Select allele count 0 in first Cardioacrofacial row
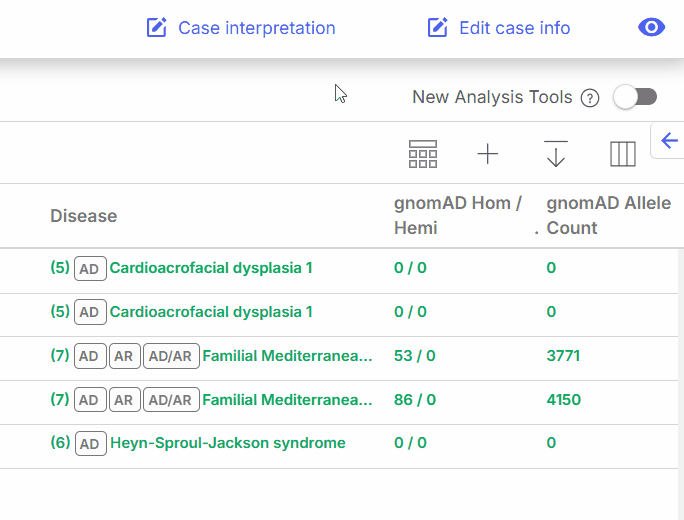 pos(551,268)
